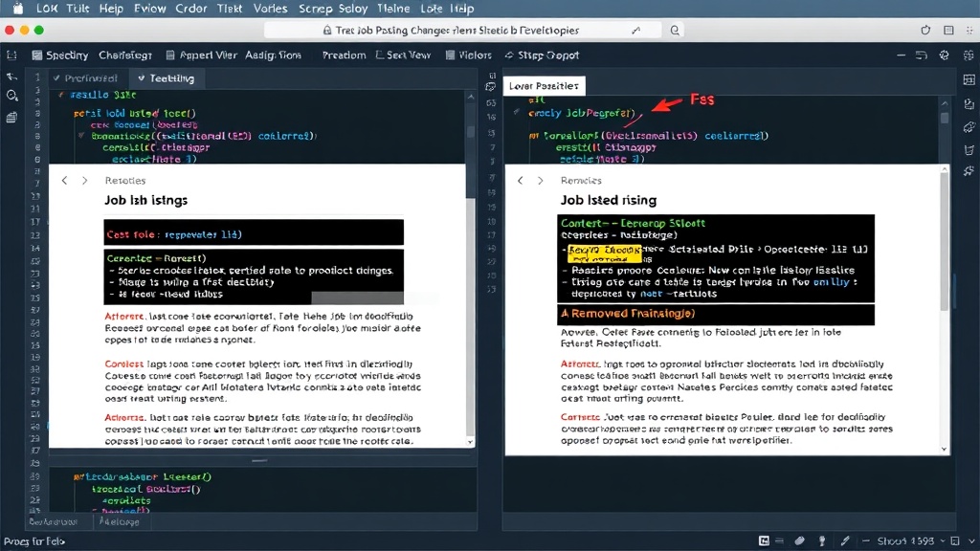This screenshot has height=551, width=980.
Task: Collapse the fold arrow beside the Bmartioce line
Action: 81,136
